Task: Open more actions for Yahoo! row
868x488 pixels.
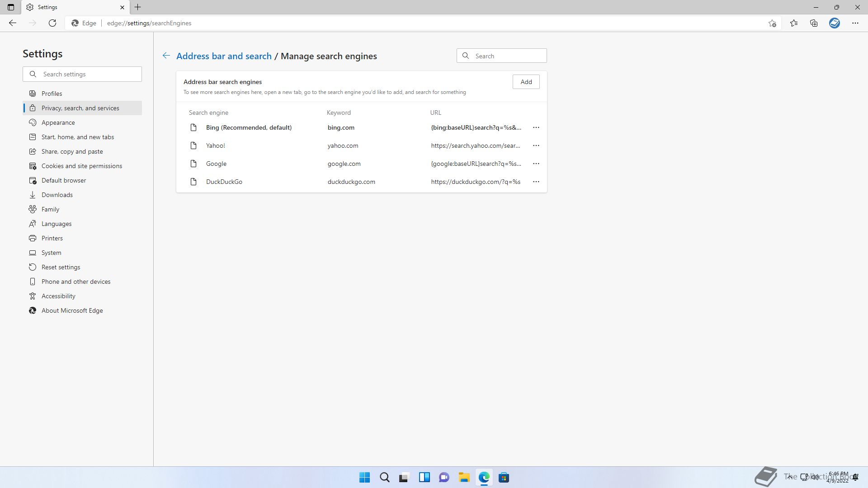Action: 536,145
